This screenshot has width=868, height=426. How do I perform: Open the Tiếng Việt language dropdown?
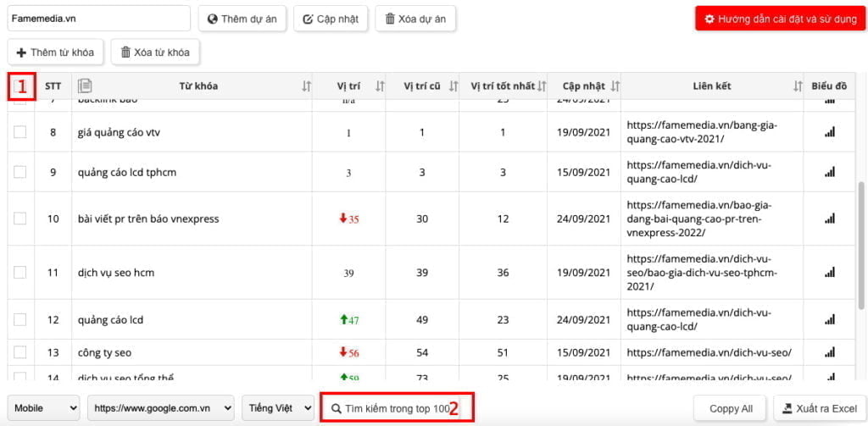point(277,408)
